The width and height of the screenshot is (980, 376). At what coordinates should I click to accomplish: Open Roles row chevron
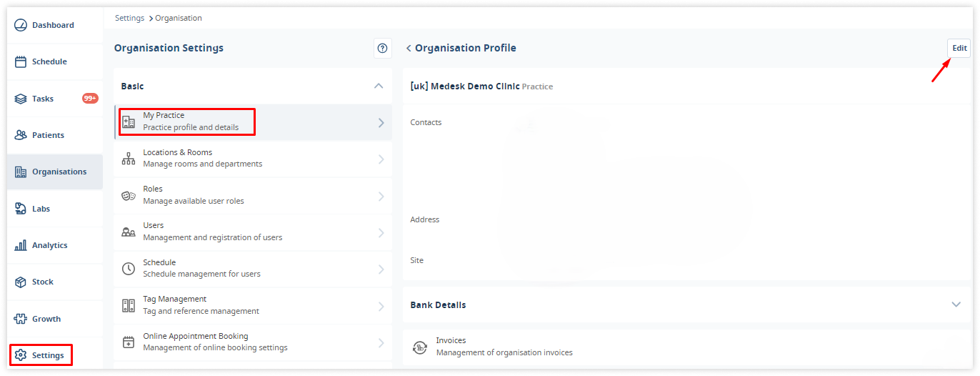[381, 197]
